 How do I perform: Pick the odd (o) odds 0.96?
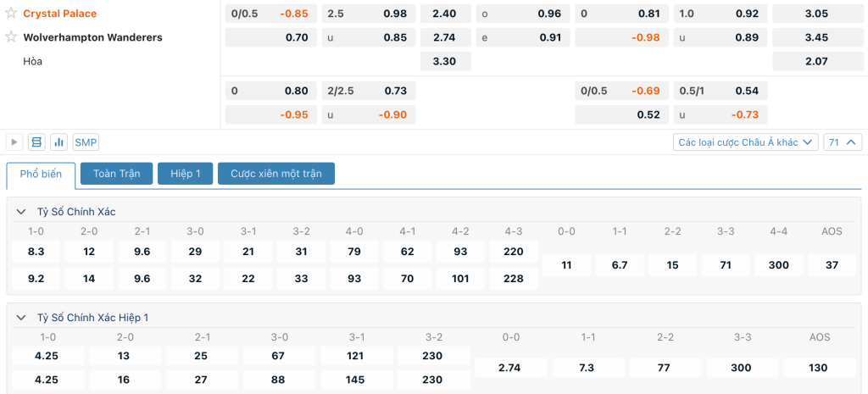click(x=523, y=14)
